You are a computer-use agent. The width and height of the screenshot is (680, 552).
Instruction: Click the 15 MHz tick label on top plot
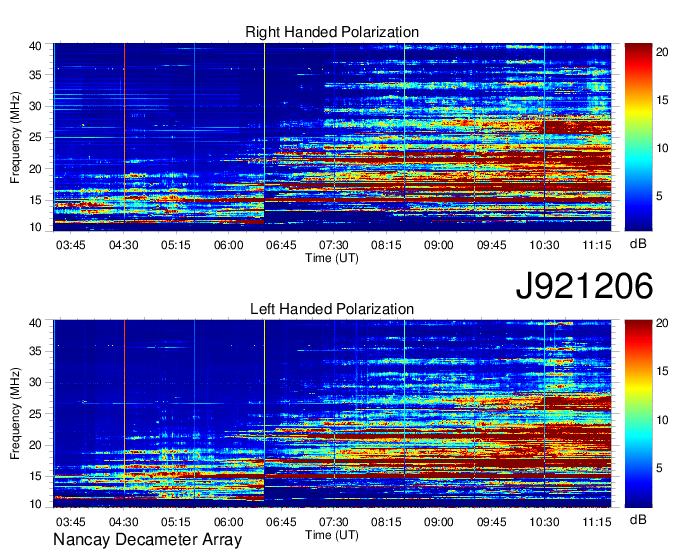(35, 200)
